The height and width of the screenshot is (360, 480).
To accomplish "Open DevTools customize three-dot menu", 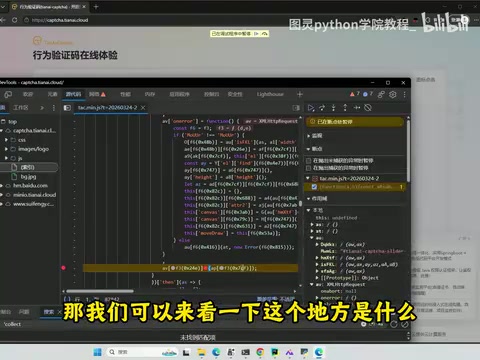I will [404, 95].
